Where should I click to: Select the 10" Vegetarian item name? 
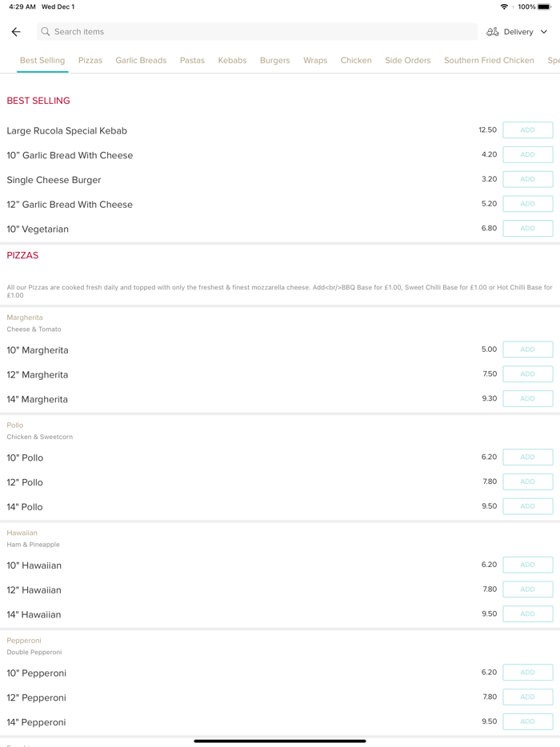(x=38, y=230)
